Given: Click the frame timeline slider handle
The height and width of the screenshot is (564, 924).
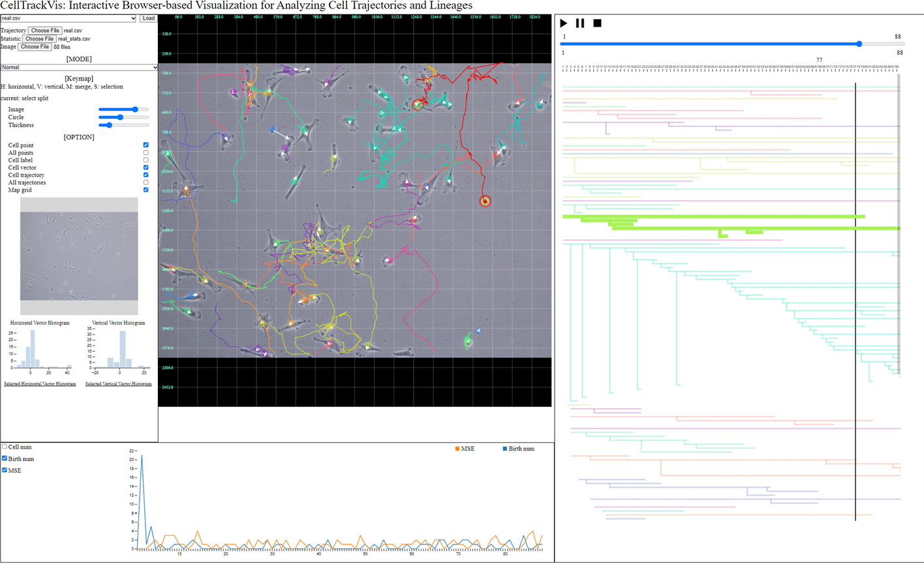Looking at the screenshot, I should coord(859,44).
